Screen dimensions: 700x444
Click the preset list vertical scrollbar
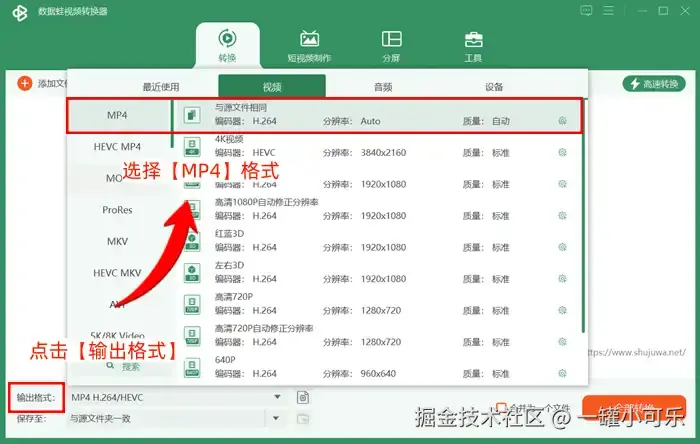click(x=583, y=216)
